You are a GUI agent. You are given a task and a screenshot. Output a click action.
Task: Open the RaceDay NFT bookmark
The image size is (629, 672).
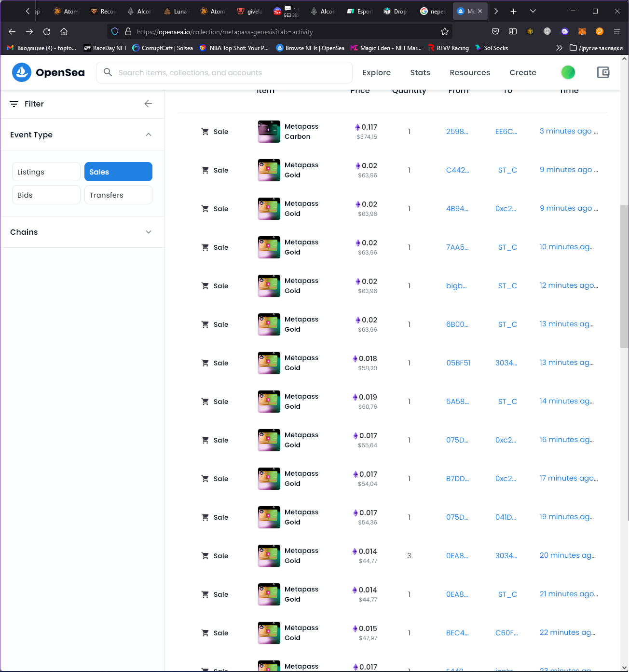105,48
